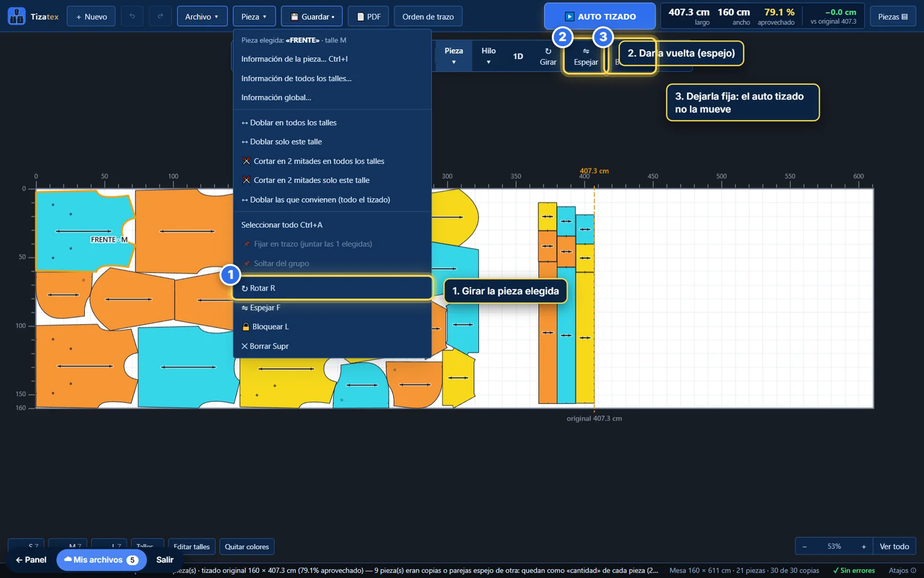Open the Atajos shortcuts help

click(x=902, y=570)
